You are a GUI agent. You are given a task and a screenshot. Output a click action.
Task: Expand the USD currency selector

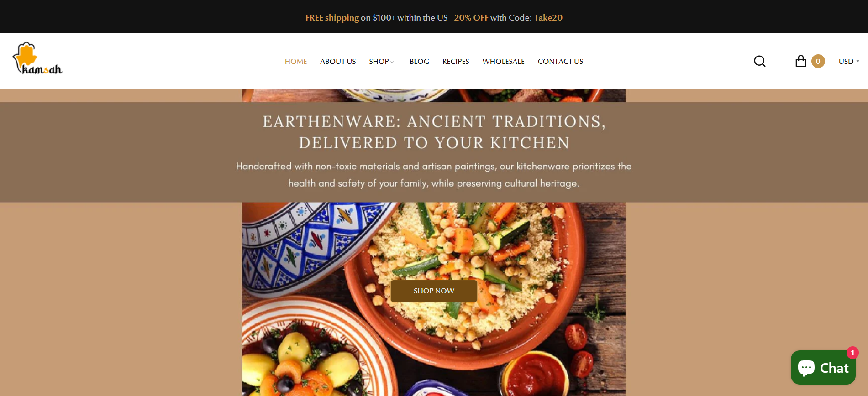(849, 61)
